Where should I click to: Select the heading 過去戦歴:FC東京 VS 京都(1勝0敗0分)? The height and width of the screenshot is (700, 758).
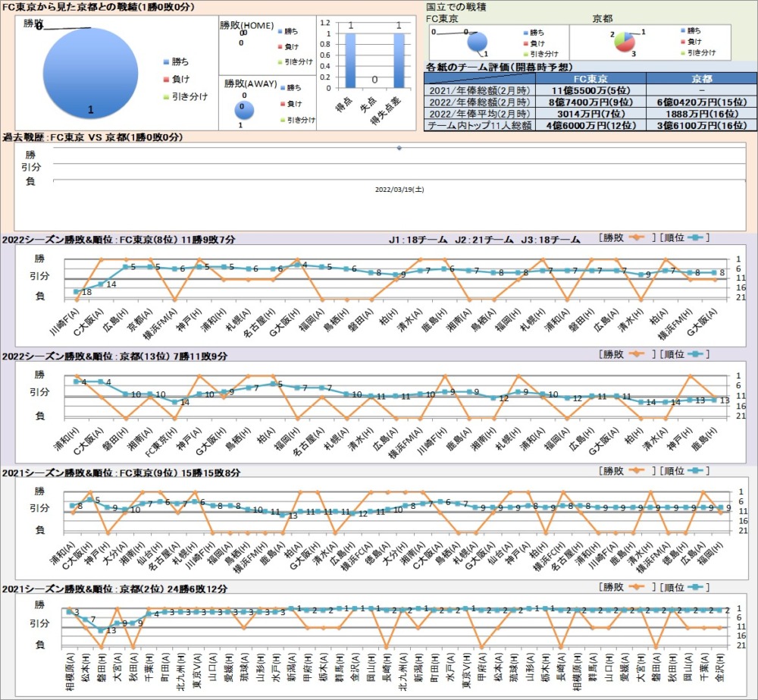click(x=92, y=137)
